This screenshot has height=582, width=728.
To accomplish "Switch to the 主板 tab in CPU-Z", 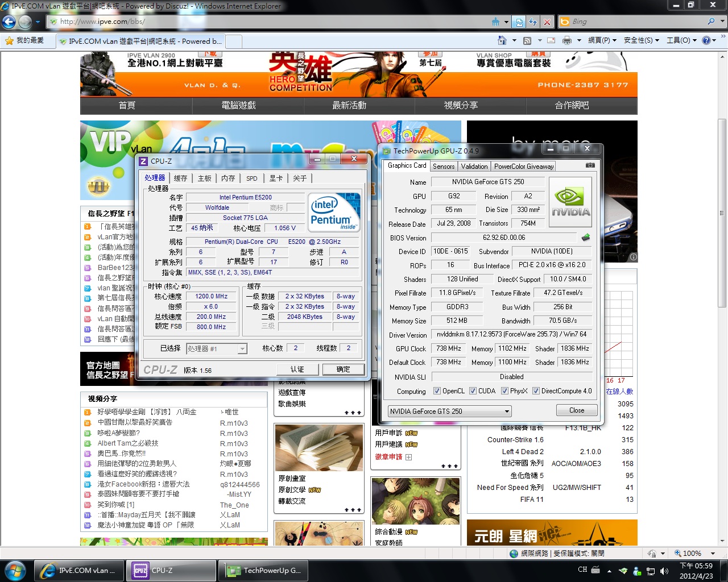I will click(205, 178).
